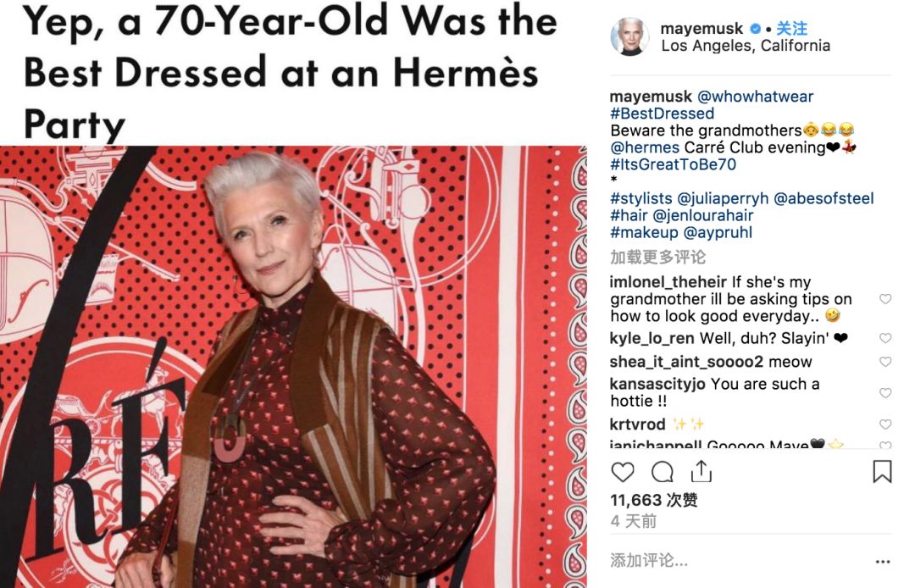Open the #BestDressed hashtag

coord(662,114)
